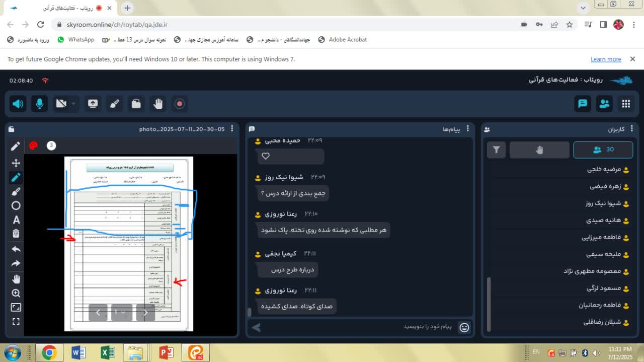Open the Learn more link
The height and width of the screenshot is (362, 644).
606,59
